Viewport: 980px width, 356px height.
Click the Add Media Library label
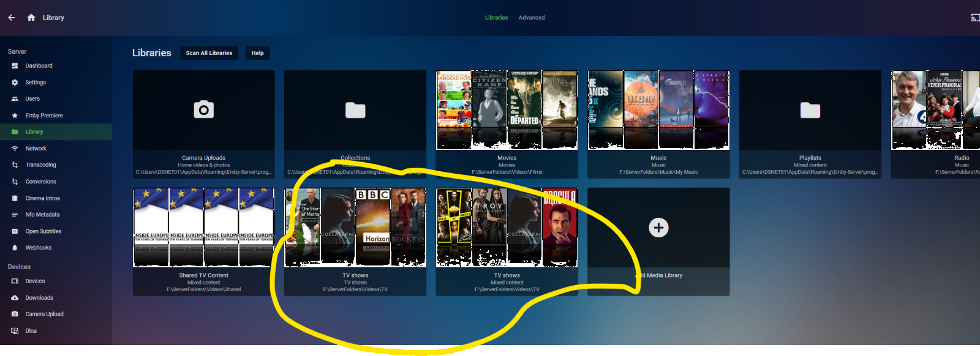tap(658, 275)
